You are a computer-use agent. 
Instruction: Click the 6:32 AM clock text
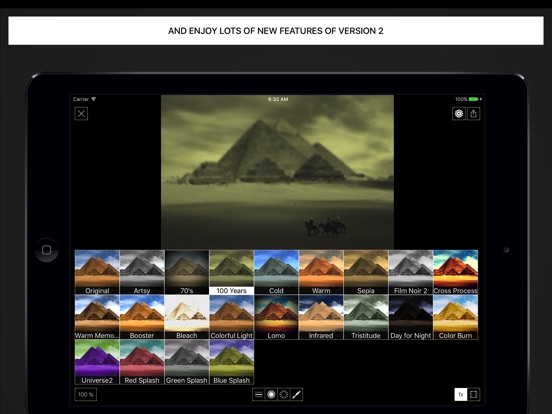(x=278, y=99)
